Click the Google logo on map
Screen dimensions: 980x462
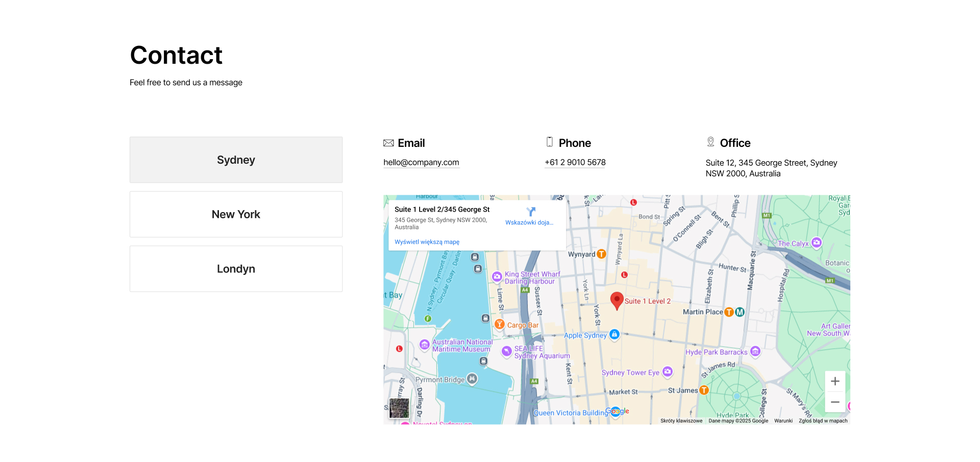tap(618, 411)
